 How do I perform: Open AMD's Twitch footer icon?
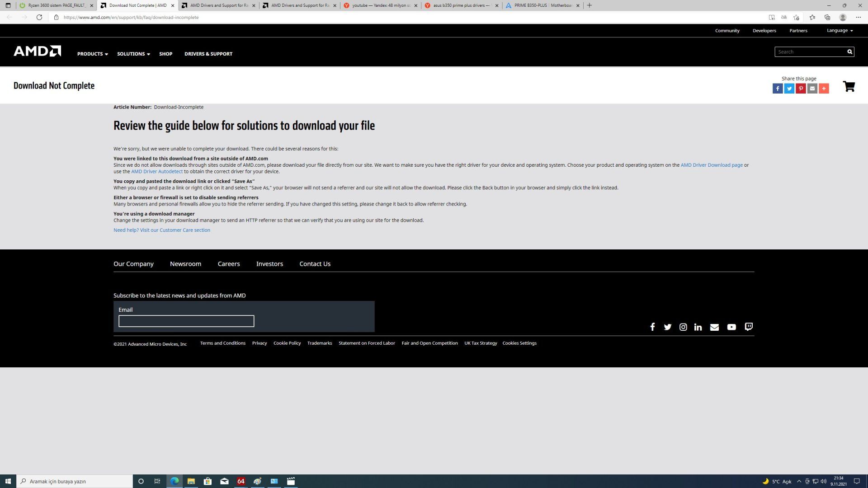(x=749, y=327)
